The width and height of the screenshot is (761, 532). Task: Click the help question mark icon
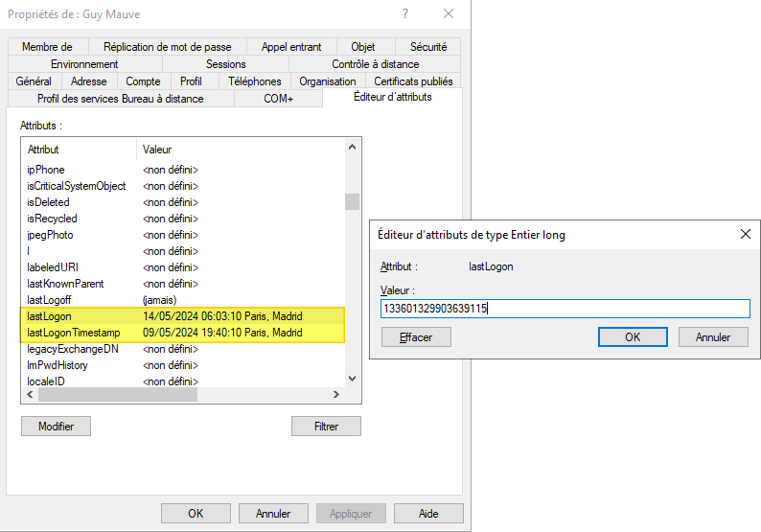405,13
